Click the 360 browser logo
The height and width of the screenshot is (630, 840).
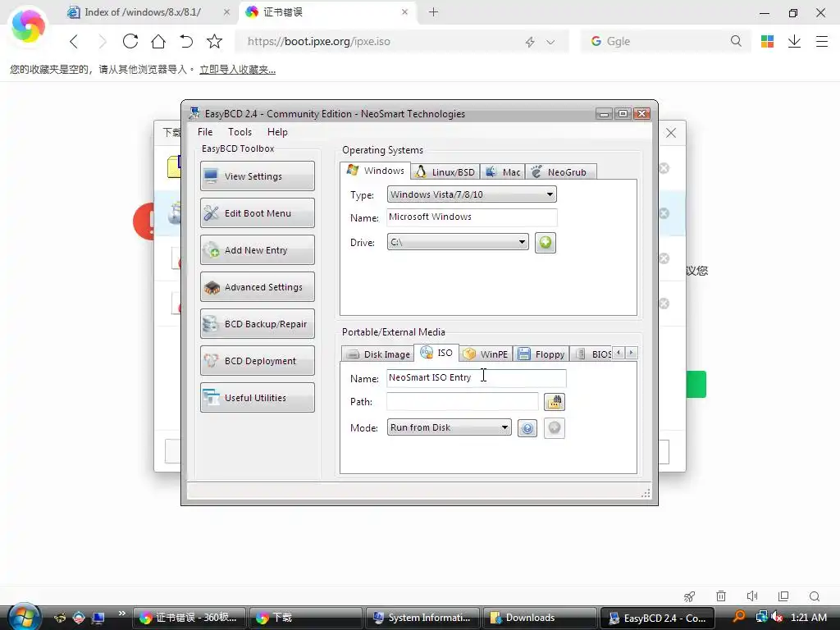(28, 25)
